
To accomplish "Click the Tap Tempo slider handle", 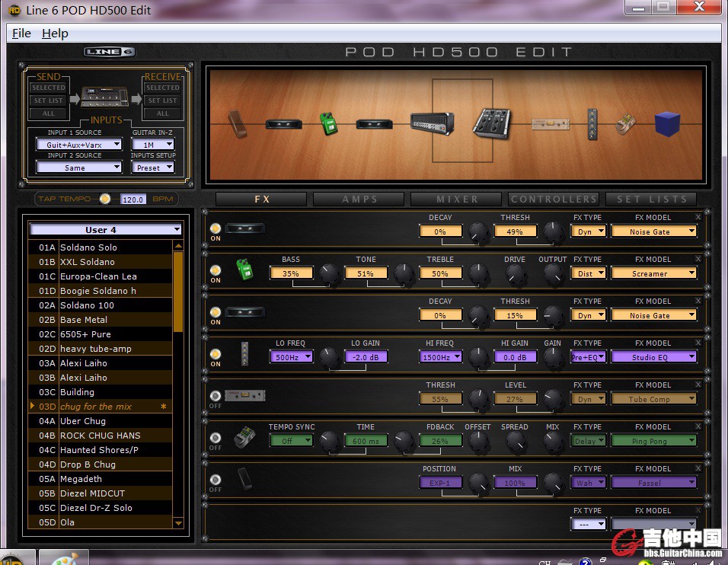I will click(105, 199).
